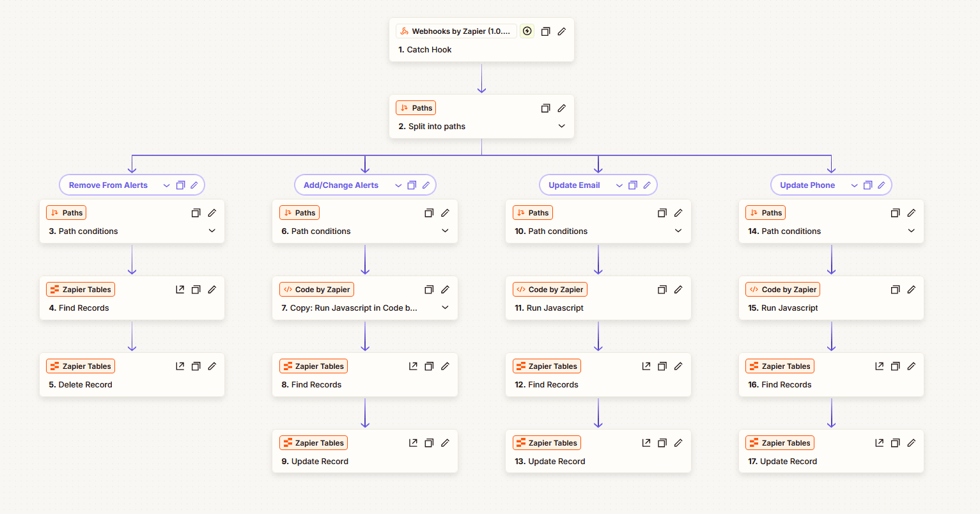Expand step 7 Copy: Run Javascript chevron
The height and width of the screenshot is (514, 980).
click(x=446, y=308)
